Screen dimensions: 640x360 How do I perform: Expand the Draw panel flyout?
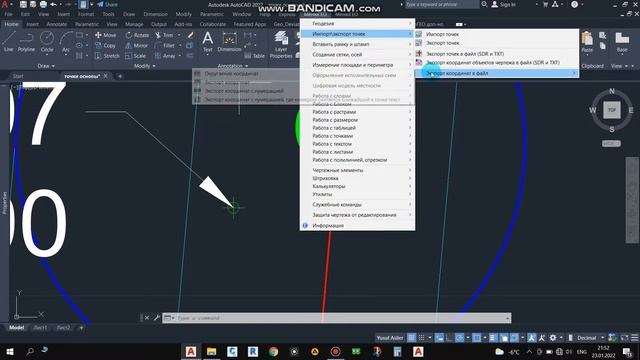click(x=46, y=66)
